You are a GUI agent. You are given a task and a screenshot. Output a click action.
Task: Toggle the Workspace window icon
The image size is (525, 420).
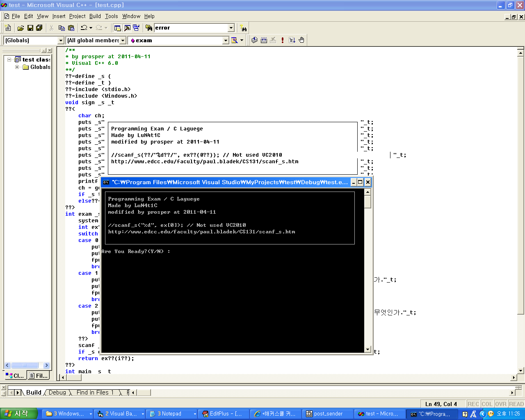tap(118, 28)
